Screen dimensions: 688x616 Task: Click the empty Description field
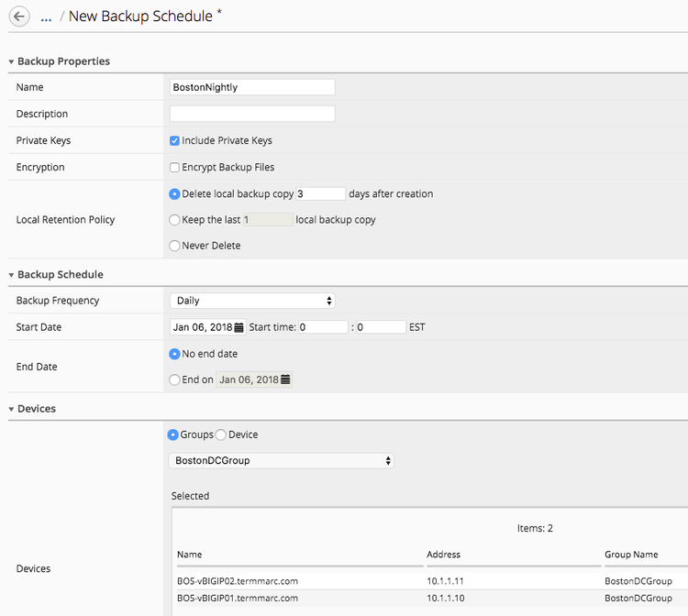point(252,114)
